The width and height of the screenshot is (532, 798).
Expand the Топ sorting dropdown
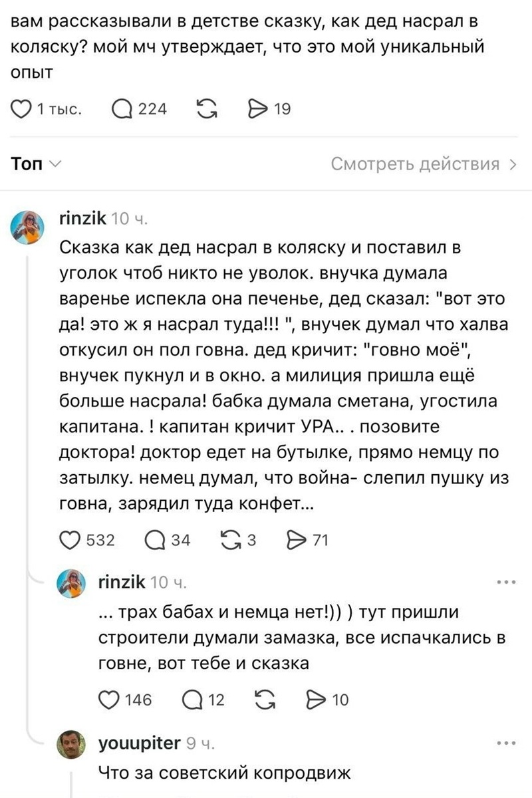click(x=37, y=164)
